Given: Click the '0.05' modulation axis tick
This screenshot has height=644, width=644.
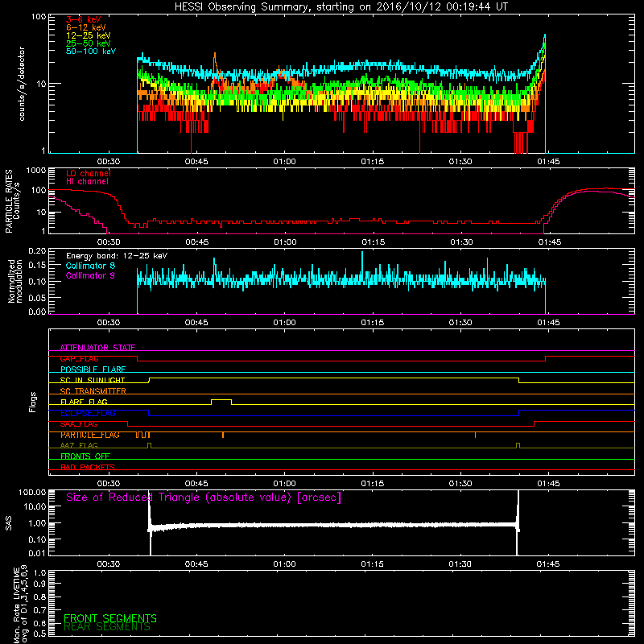Looking at the screenshot, I should coord(36,297).
